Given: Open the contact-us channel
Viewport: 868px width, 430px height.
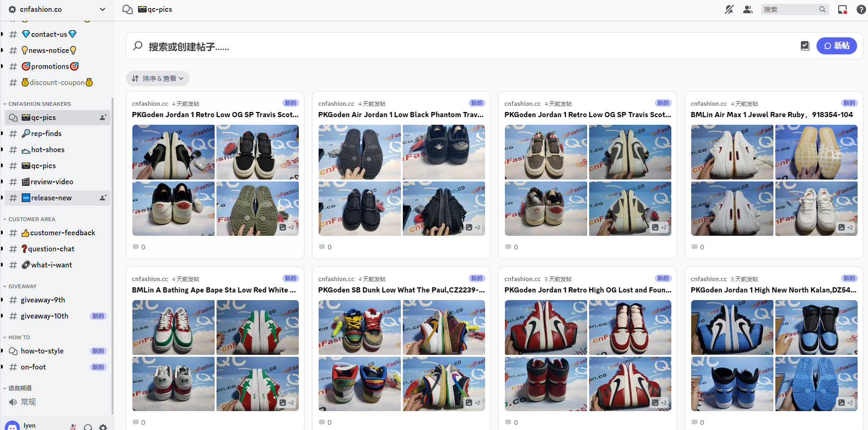Looking at the screenshot, I should [x=58, y=34].
